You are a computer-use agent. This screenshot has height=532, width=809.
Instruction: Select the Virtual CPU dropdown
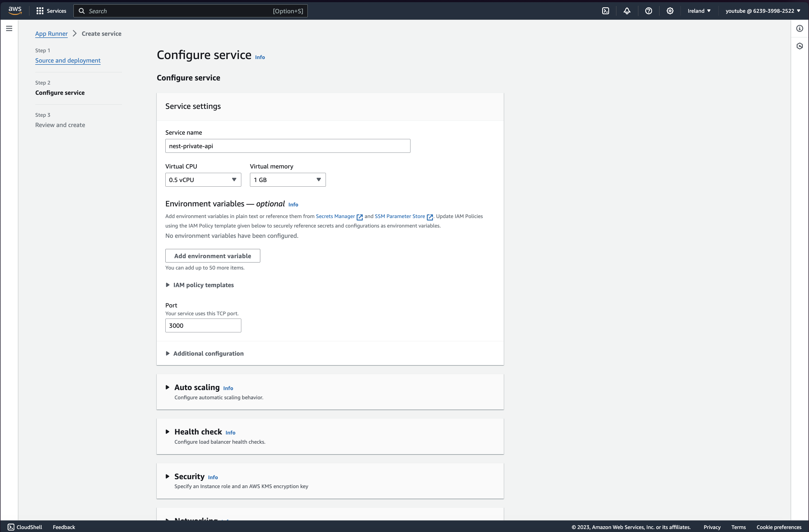coord(203,180)
